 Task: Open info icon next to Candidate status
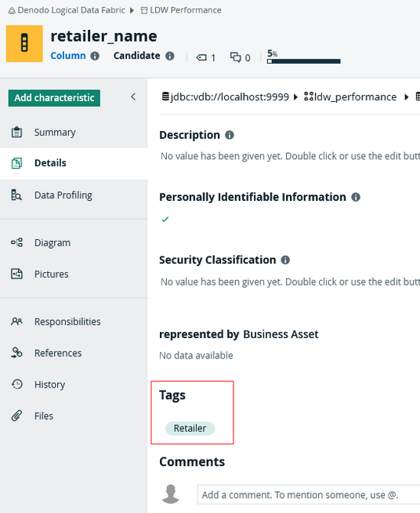click(169, 56)
